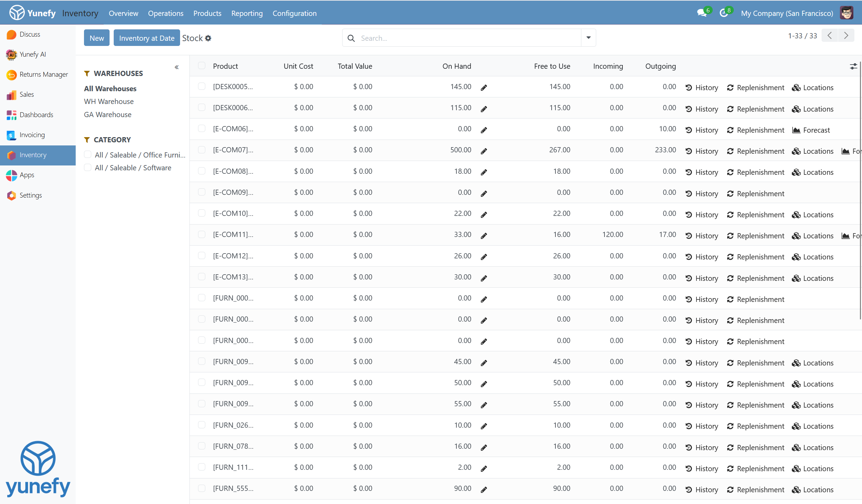Collapse the filter panel with double chevron
The image size is (862, 504).
[177, 67]
